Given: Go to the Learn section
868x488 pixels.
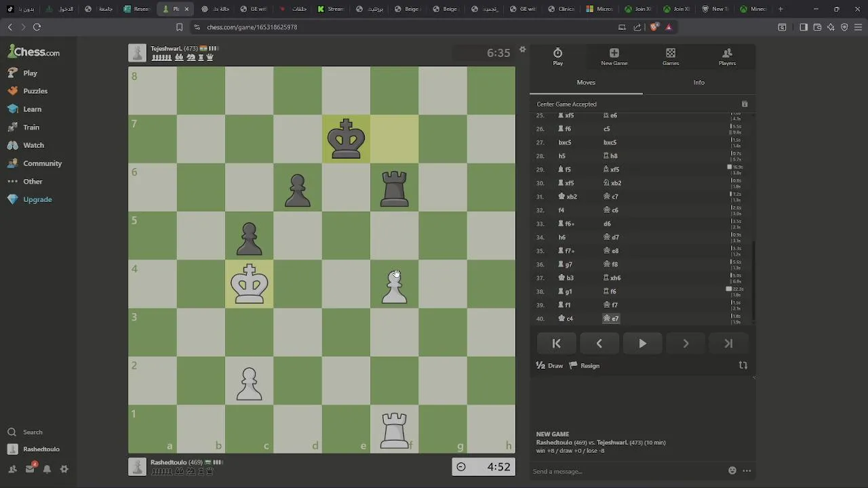Looking at the screenshot, I should (25, 109).
